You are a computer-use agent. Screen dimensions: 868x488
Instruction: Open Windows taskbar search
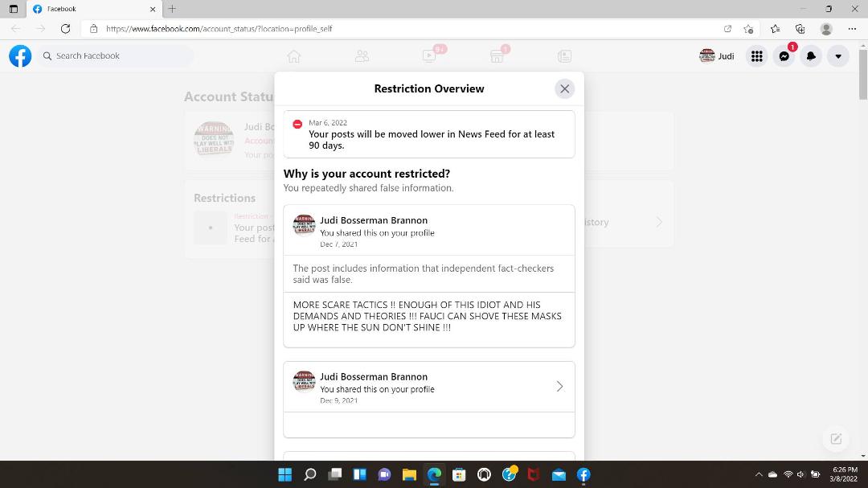click(x=310, y=474)
